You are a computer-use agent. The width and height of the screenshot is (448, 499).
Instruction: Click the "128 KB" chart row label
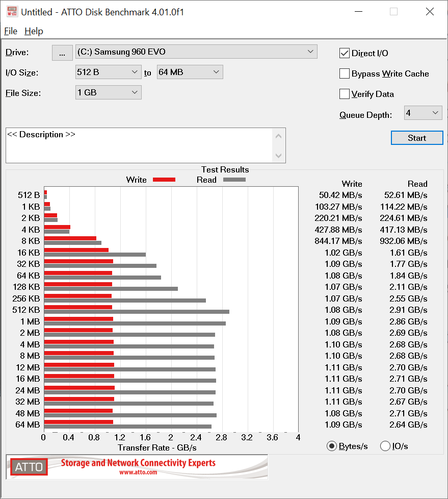(27, 287)
